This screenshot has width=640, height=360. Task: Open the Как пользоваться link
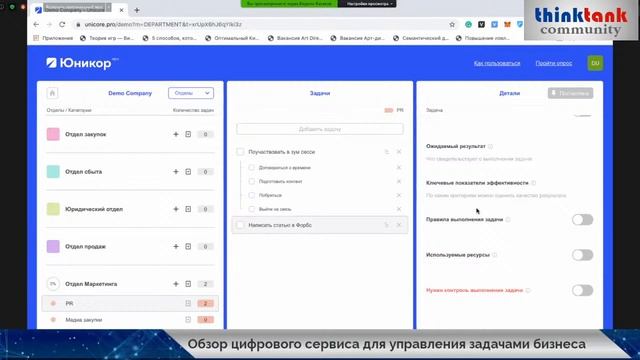coord(497,63)
